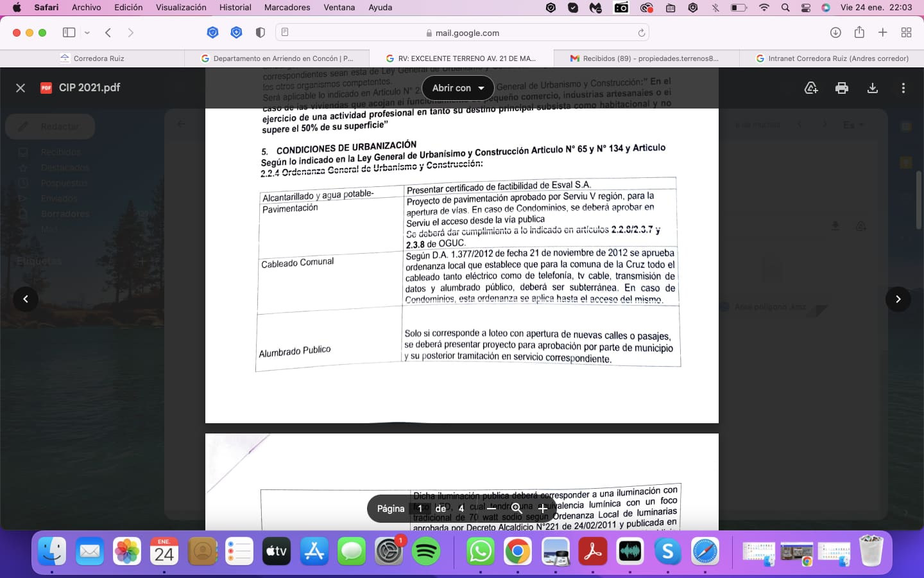Toggle Safari sidebar
This screenshot has height=578, width=924.
click(x=69, y=33)
